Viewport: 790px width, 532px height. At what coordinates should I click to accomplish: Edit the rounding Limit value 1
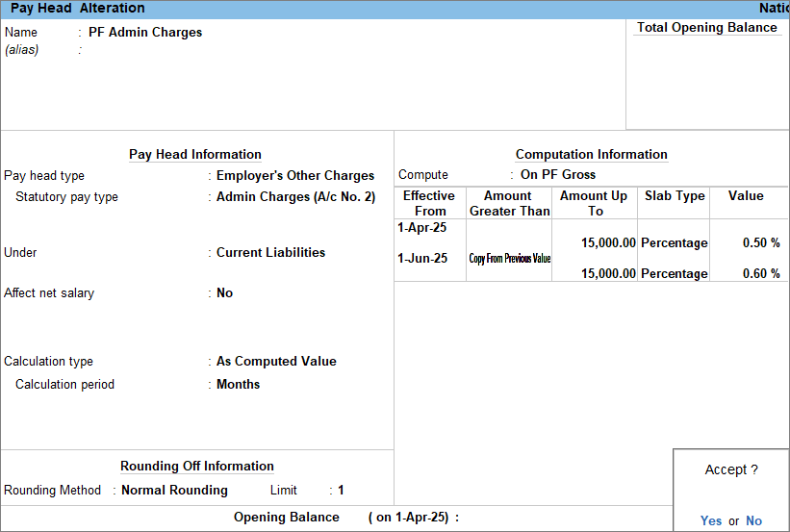pyautogui.click(x=341, y=491)
